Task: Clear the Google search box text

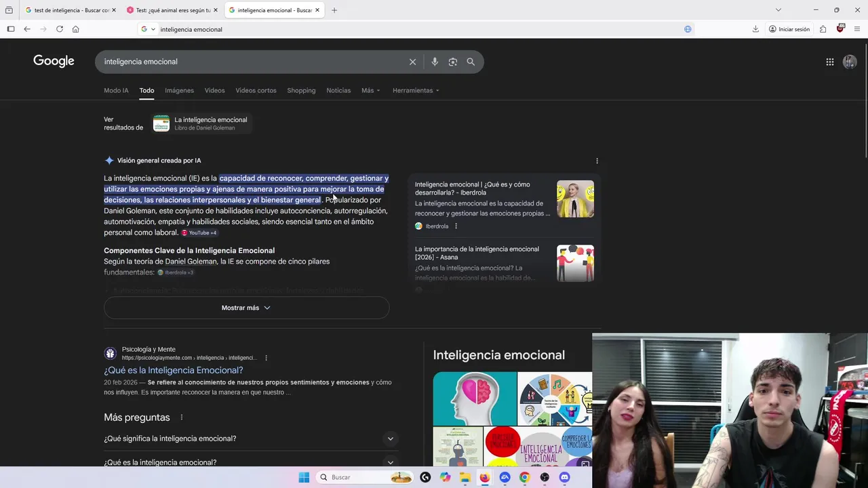Action: pyautogui.click(x=412, y=62)
